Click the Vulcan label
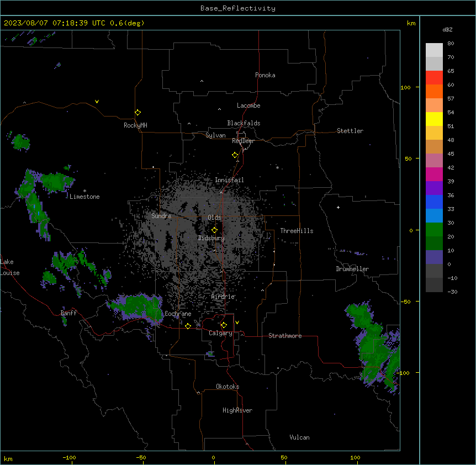The height and width of the screenshot is (465, 476). pyautogui.click(x=299, y=437)
